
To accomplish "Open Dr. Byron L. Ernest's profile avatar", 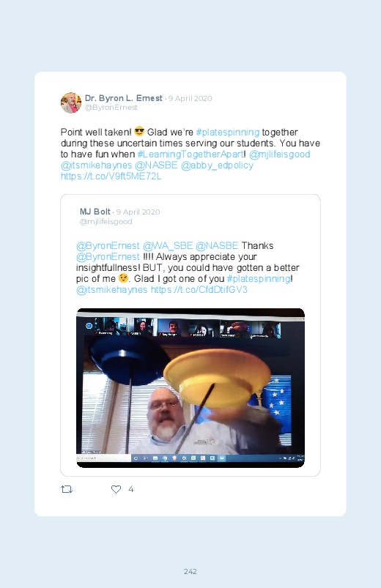I will pos(71,103).
